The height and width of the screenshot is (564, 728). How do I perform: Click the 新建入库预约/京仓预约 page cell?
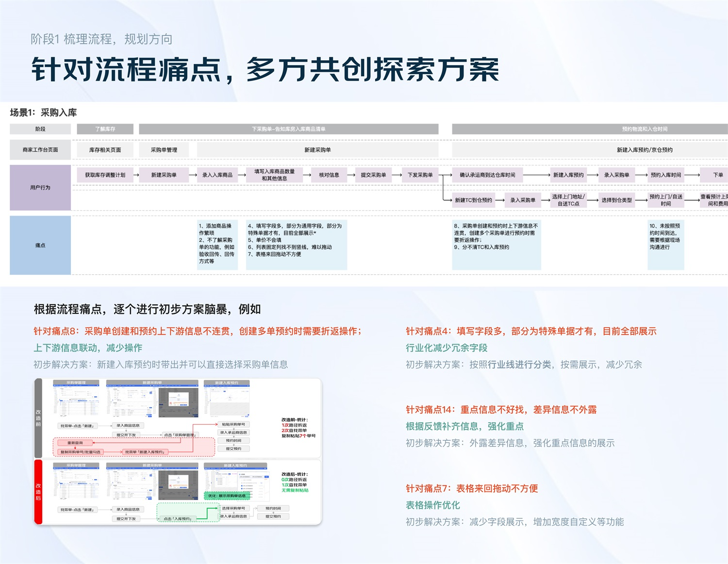tap(590, 150)
